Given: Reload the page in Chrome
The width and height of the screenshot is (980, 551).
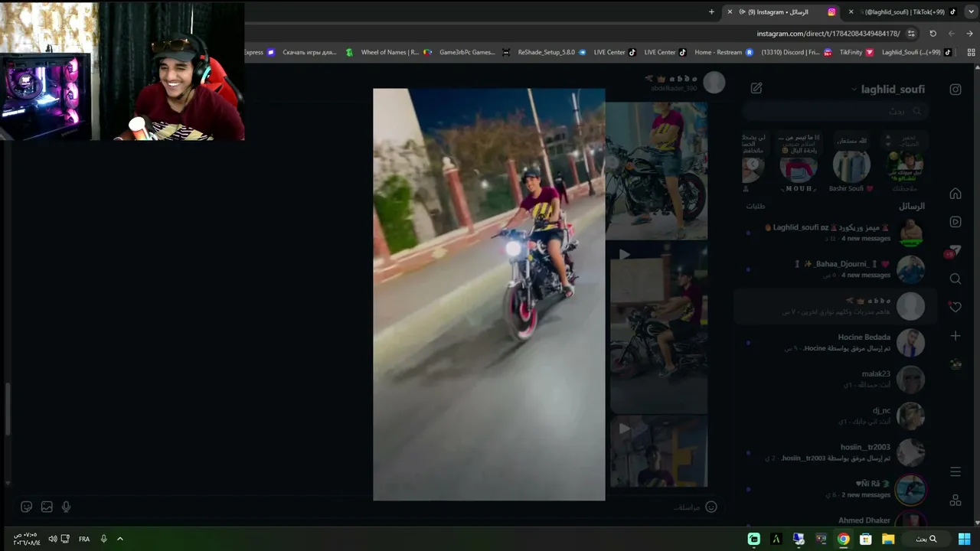Looking at the screenshot, I should pos(933,34).
